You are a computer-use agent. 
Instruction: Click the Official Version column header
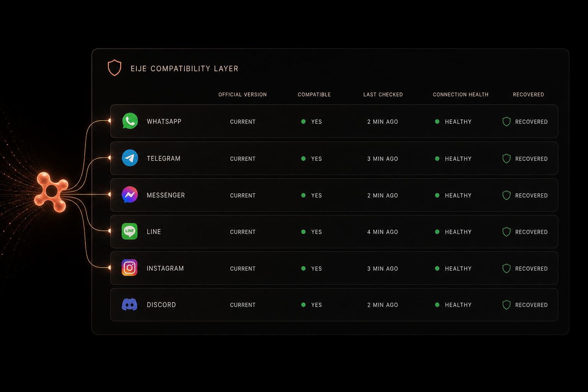[243, 95]
